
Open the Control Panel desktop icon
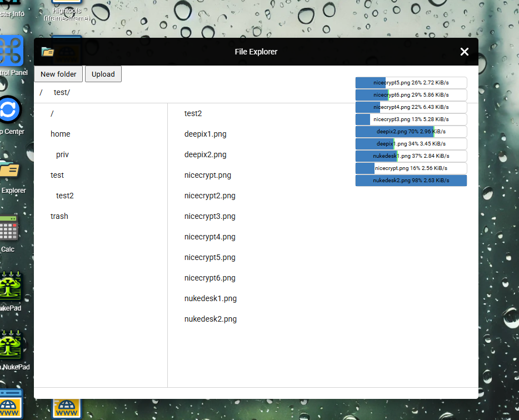click(x=9, y=51)
